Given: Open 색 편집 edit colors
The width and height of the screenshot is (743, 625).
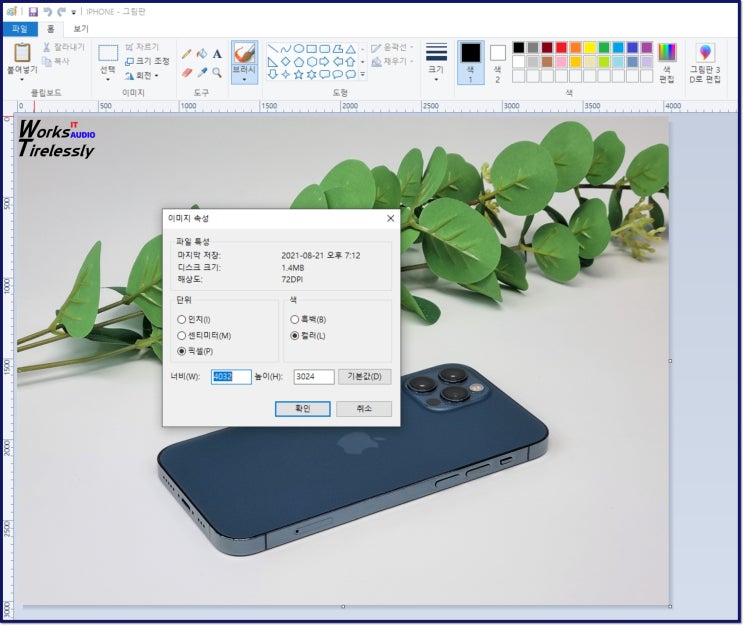Looking at the screenshot, I should coord(667,63).
